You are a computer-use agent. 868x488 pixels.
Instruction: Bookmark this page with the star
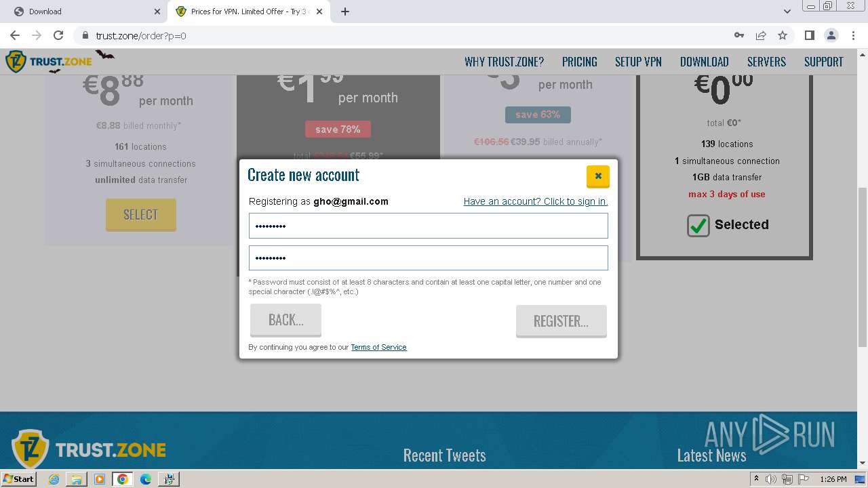[783, 35]
